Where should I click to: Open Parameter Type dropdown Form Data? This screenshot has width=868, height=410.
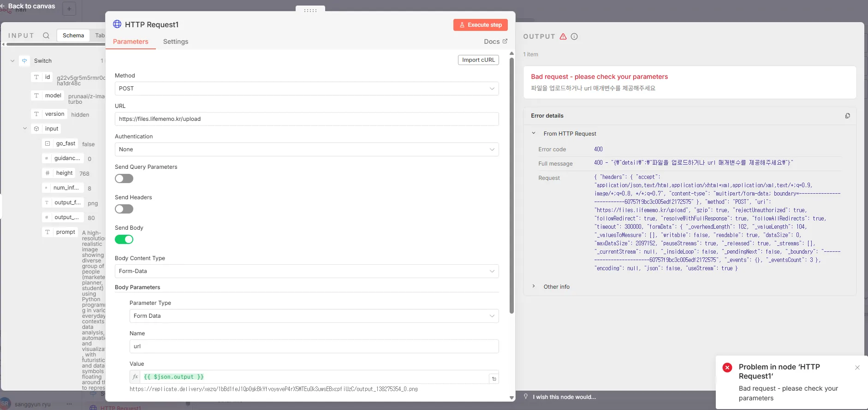(x=314, y=316)
